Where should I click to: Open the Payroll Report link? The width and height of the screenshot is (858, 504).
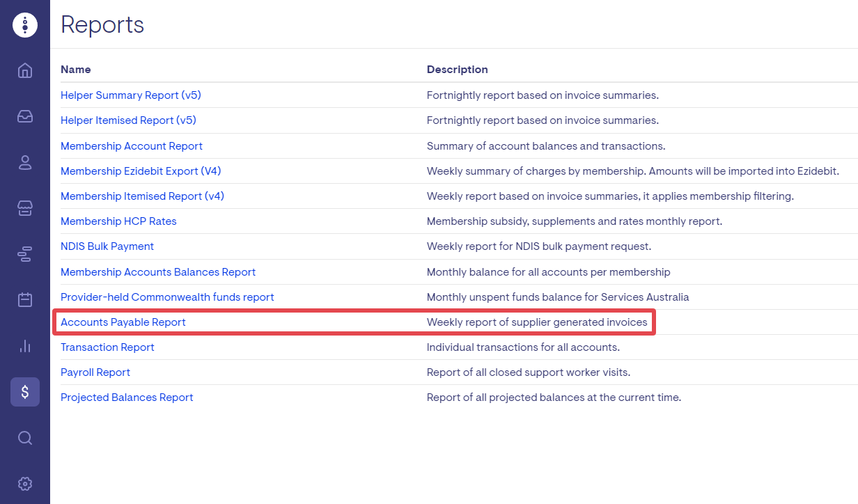95,372
